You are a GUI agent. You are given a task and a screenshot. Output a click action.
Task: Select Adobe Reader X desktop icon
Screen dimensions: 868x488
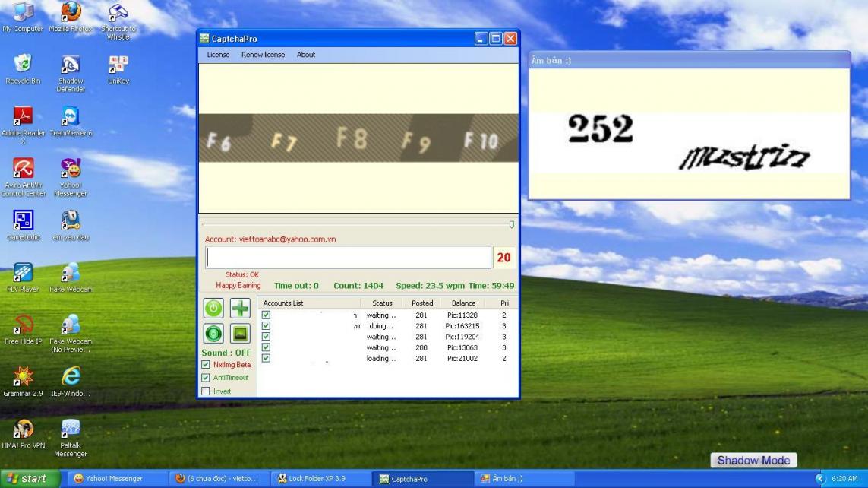pos(23,125)
